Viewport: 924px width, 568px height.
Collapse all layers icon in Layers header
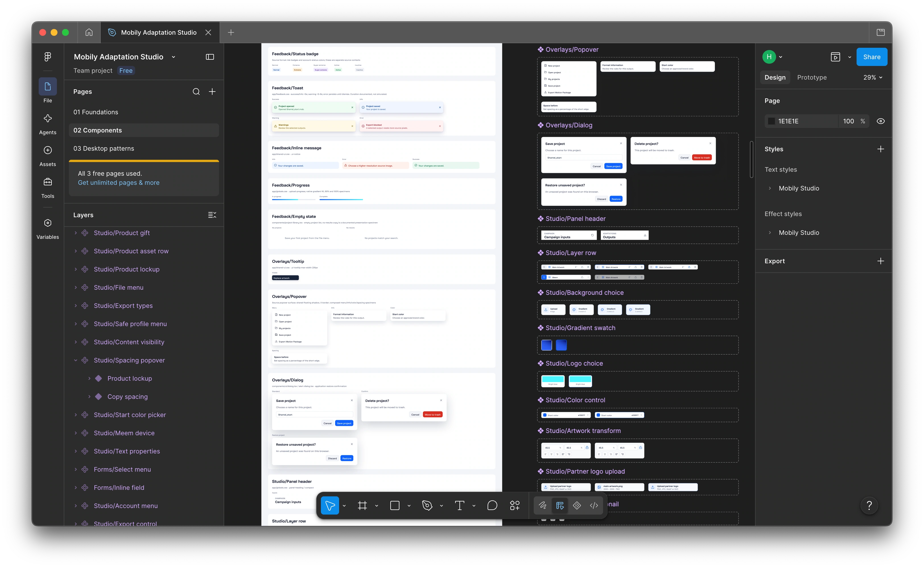pos(212,215)
